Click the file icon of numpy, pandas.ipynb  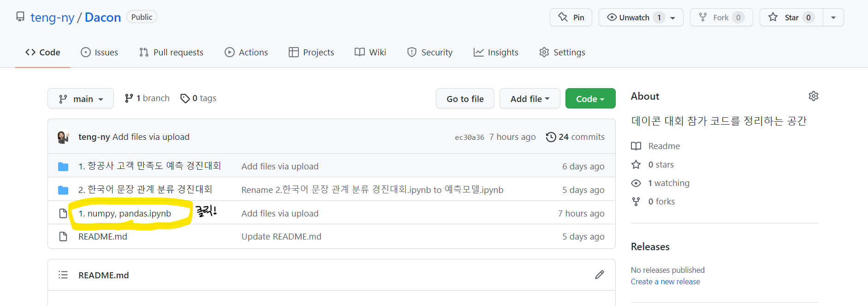tap(63, 214)
